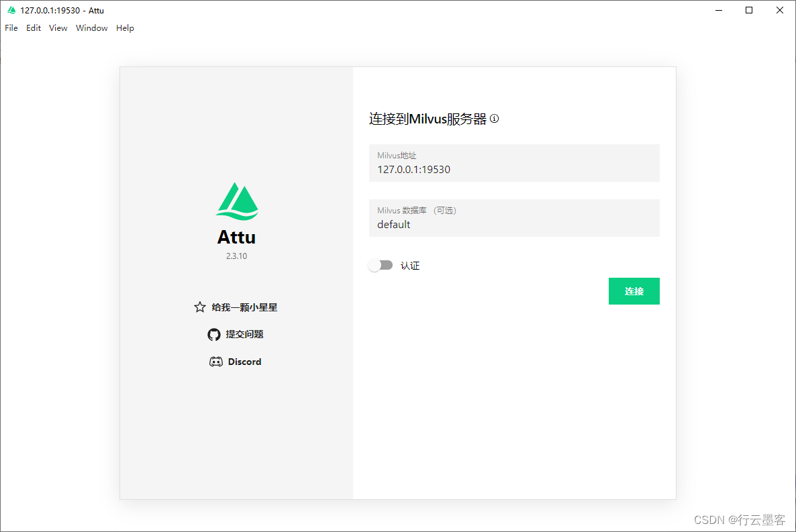
Task: Focus the Milvus 数据库 database field
Action: [514, 218]
